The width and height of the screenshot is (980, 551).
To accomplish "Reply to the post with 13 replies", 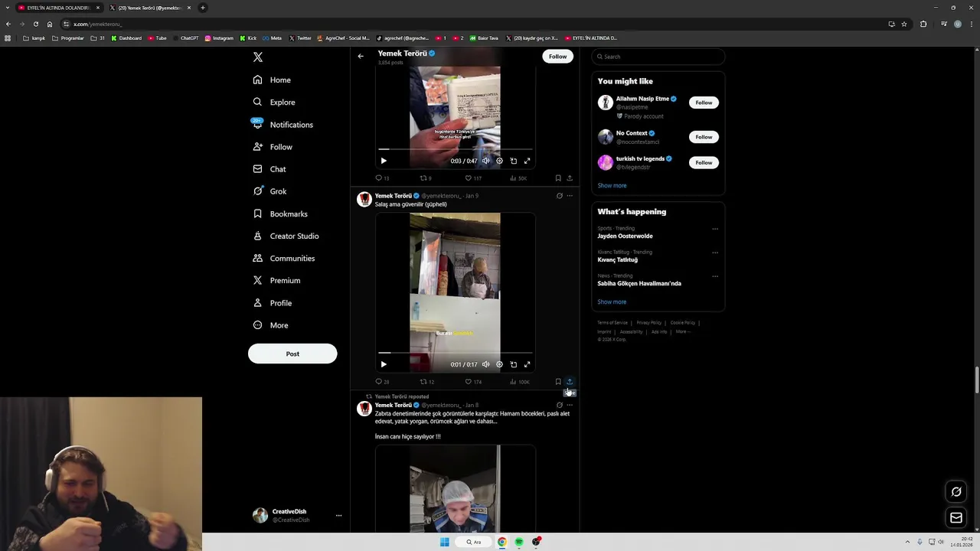I will (381, 178).
